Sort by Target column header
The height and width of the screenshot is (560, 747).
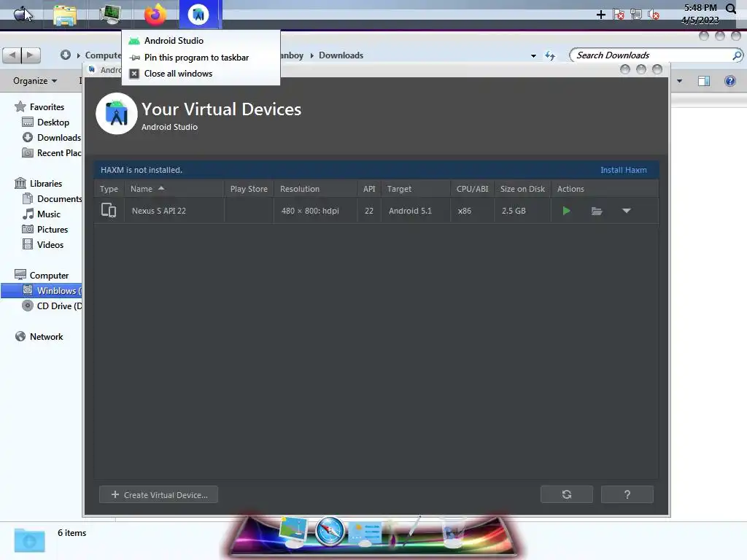click(415, 189)
